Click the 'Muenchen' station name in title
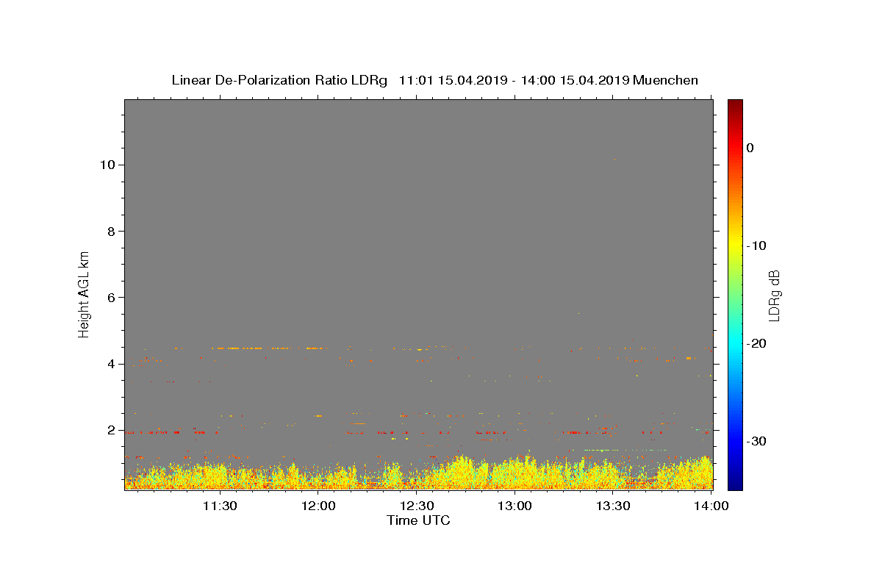 (x=665, y=80)
